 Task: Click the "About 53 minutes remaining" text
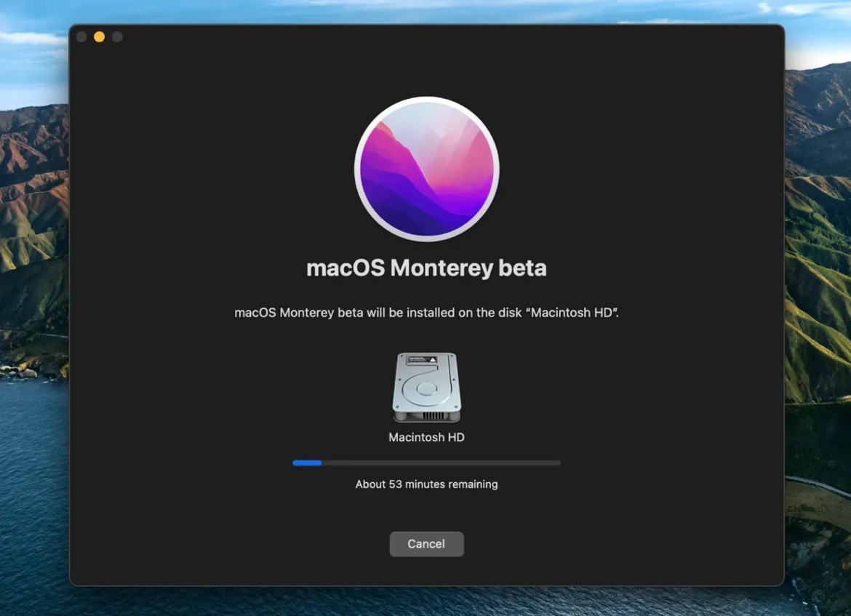426,484
